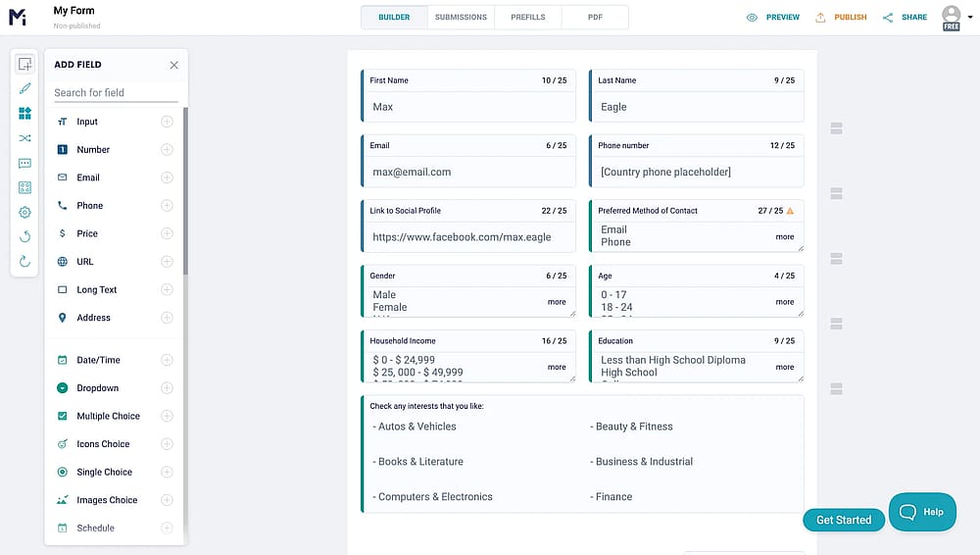This screenshot has height=555, width=980.
Task: Add an Address field with plus icon
Action: click(x=167, y=318)
